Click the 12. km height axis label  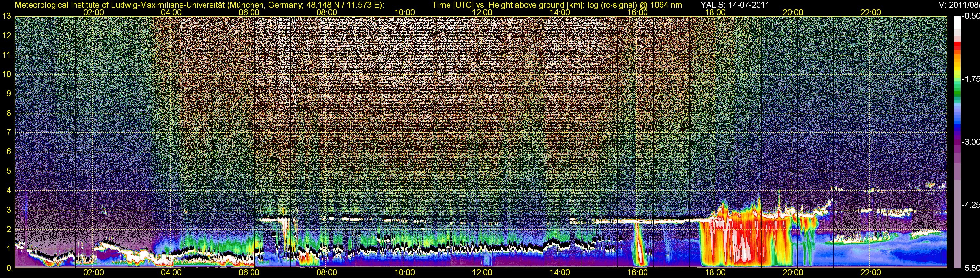tap(7, 36)
